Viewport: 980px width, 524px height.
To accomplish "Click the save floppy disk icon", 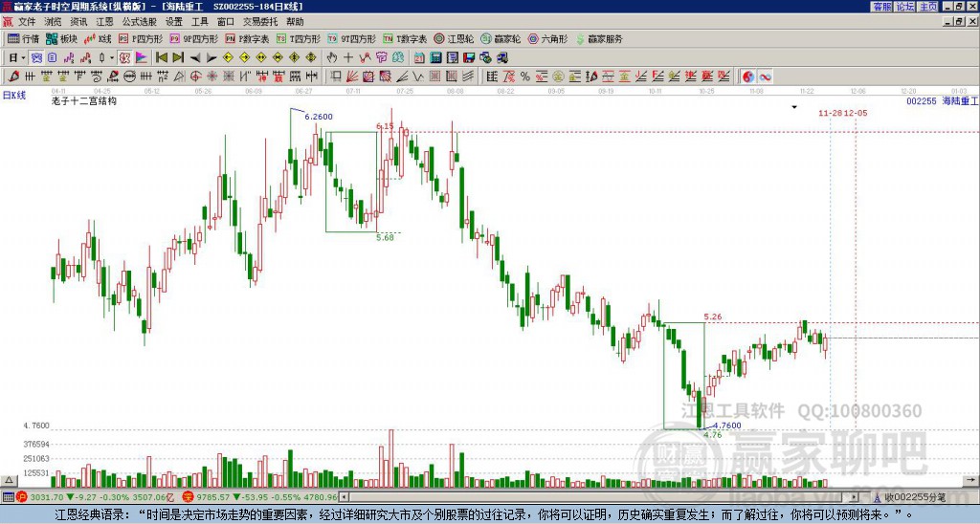I will (469, 57).
